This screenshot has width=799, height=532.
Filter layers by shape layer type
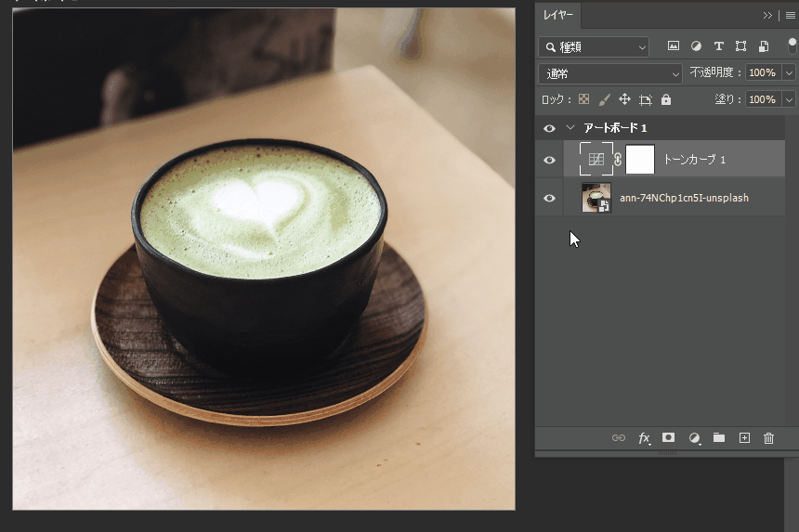[740, 46]
